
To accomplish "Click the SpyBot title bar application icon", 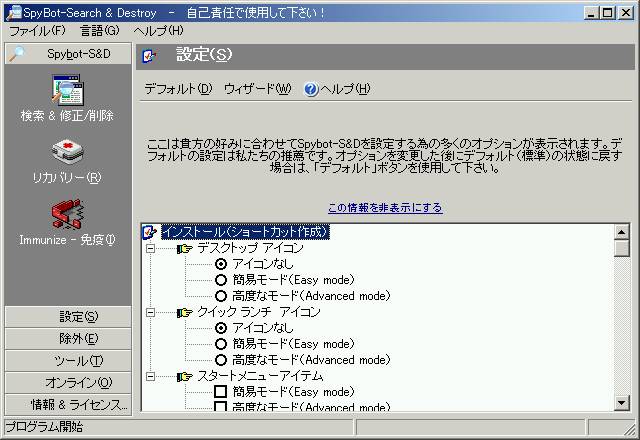I will (14, 13).
